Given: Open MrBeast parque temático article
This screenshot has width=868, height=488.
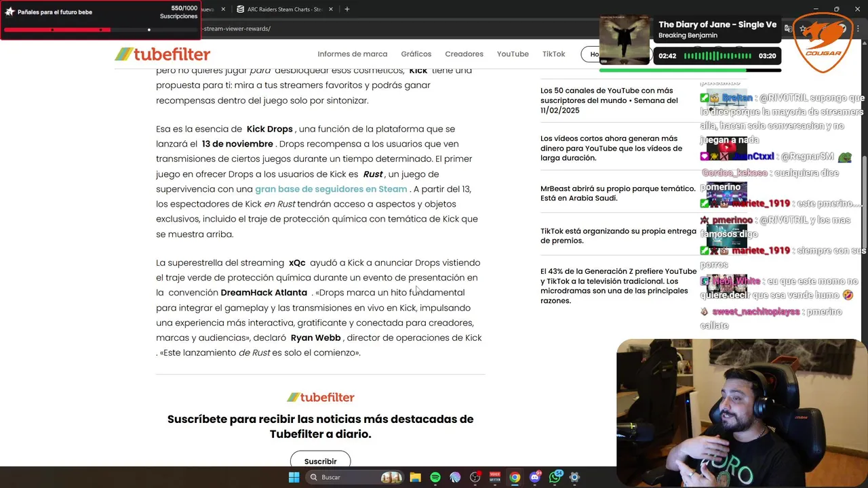Looking at the screenshot, I should tap(618, 193).
